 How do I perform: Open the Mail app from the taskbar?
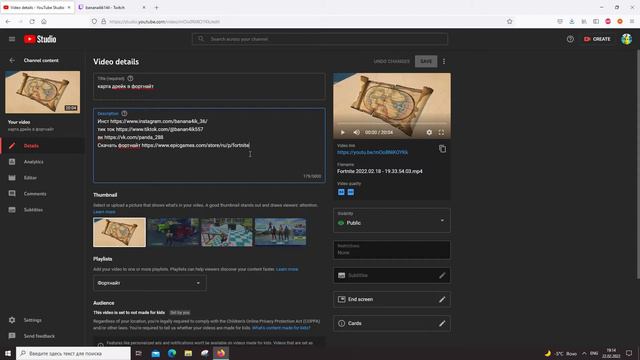[x=156, y=353]
